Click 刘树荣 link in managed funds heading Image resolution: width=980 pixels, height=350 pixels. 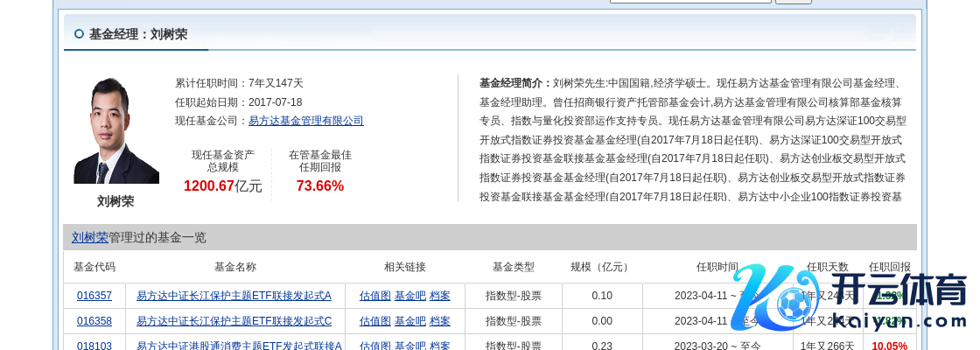tap(90, 237)
